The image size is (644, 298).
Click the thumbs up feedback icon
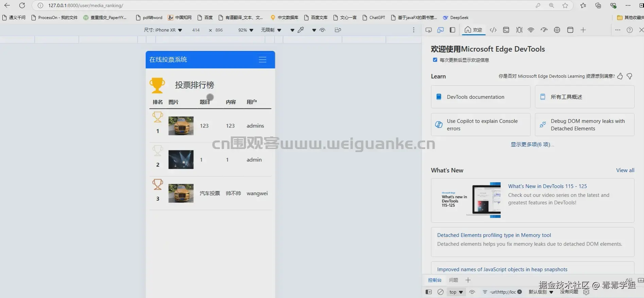click(620, 76)
